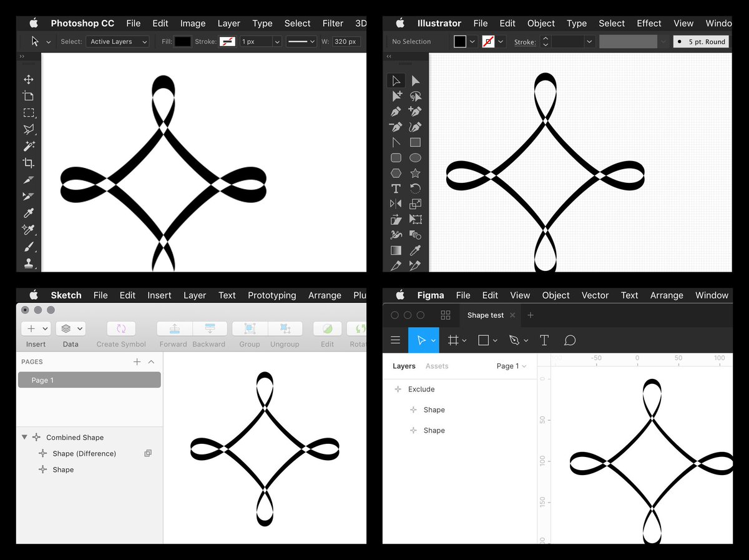Open Illustrator's Effect menu
The height and width of the screenshot is (560, 749).
(x=649, y=23)
